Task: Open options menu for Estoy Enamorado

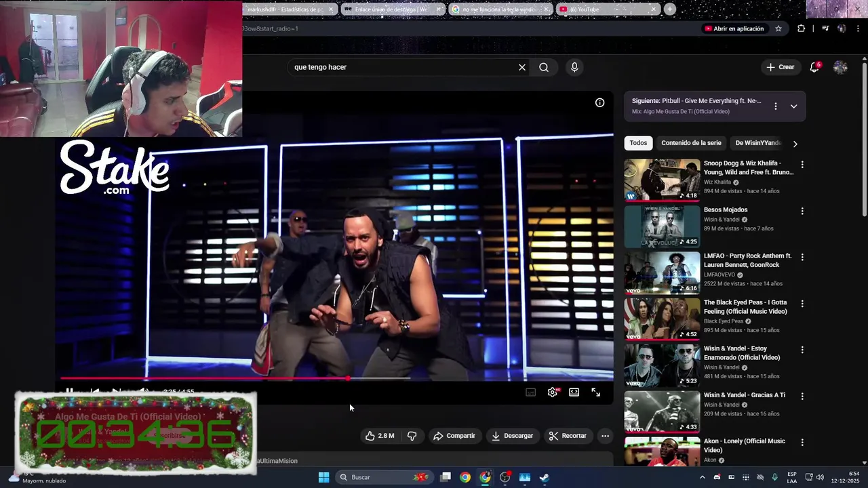Action: 802,350
